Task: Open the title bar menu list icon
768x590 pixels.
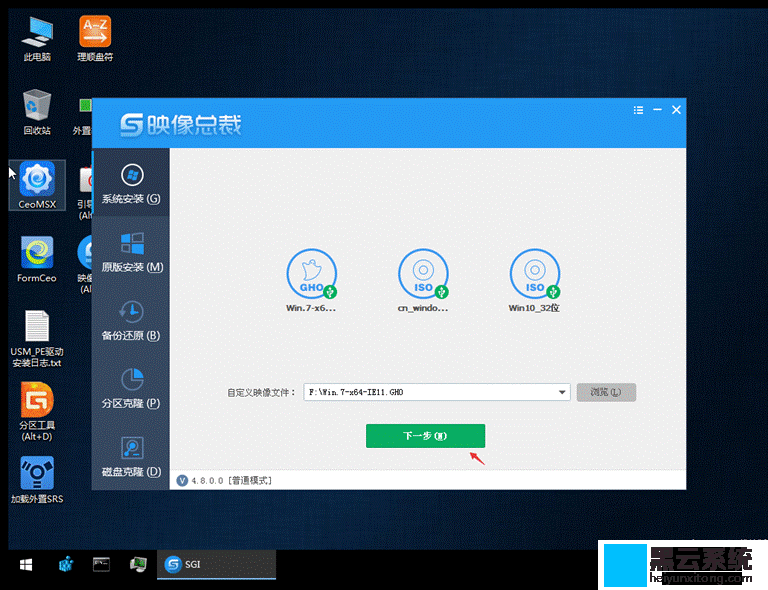Action: tap(638, 109)
